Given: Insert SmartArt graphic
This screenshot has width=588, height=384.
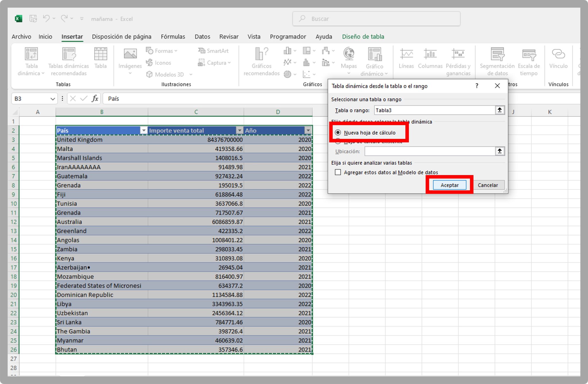Looking at the screenshot, I should (214, 51).
